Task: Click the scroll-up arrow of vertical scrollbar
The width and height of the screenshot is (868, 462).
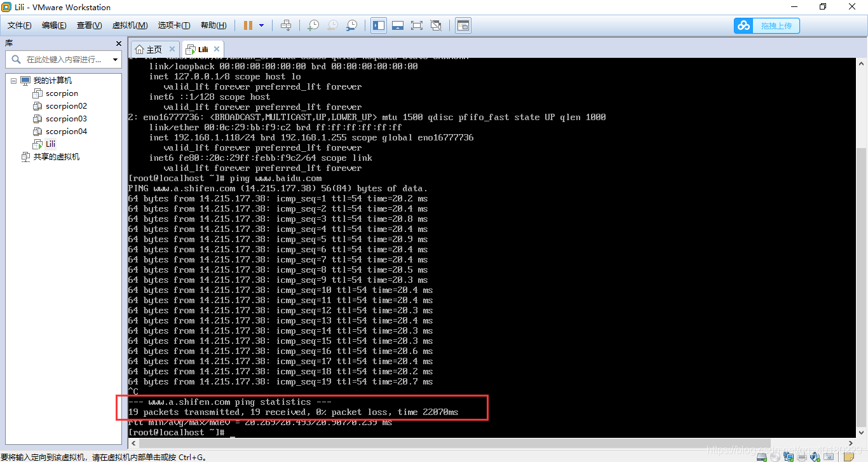Action: (862, 64)
